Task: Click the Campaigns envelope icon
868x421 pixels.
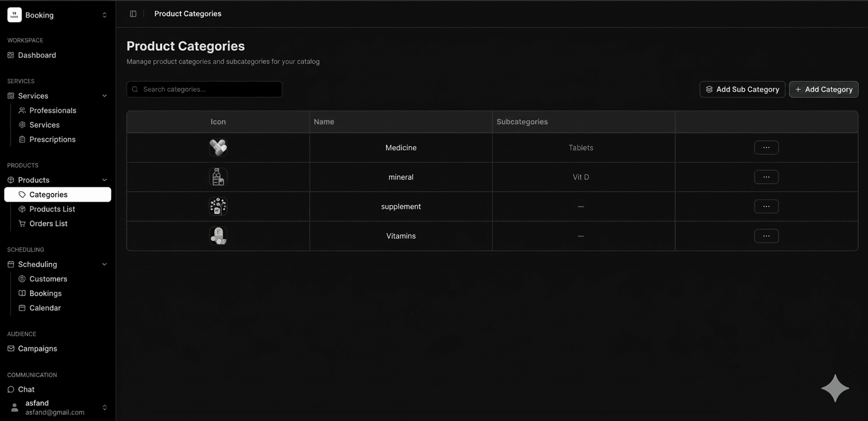Action: click(x=11, y=348)
